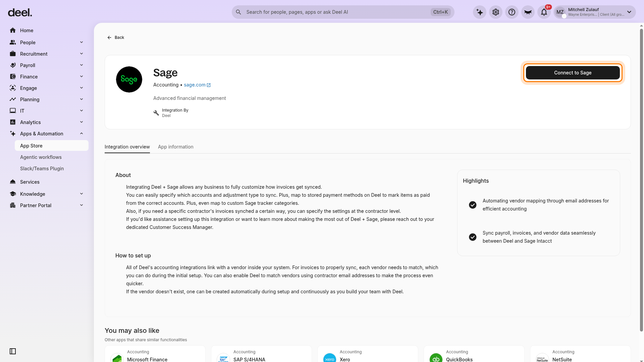The image size is (644, 362).
Task: Open NetSuite app card
Action: (580, 354)
